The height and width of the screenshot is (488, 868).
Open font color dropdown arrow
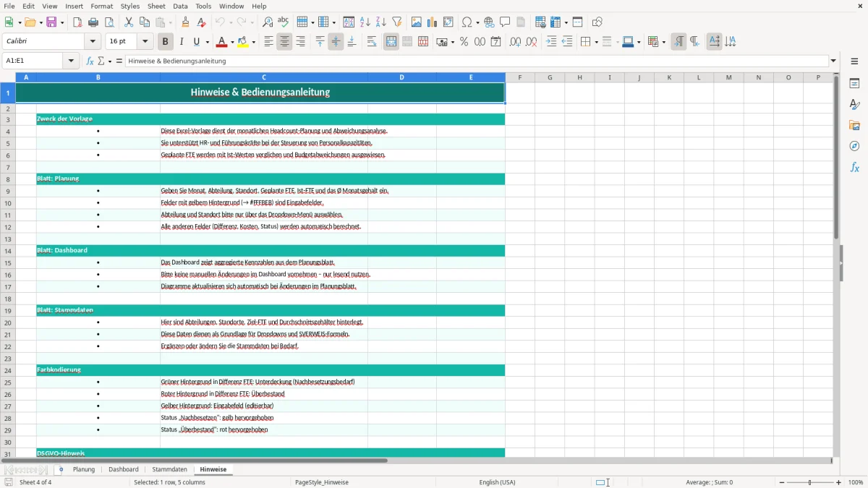[232, 42]
